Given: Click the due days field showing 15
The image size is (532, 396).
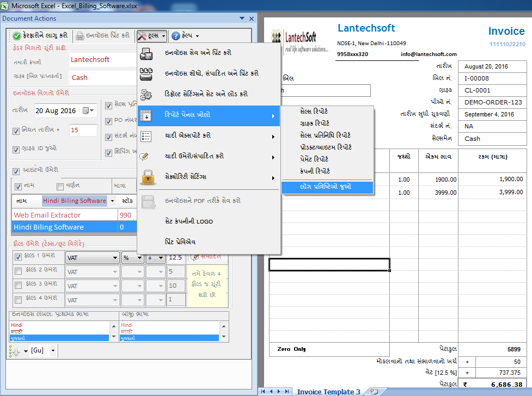Looking at the screenshot, I should coord(83,130).
